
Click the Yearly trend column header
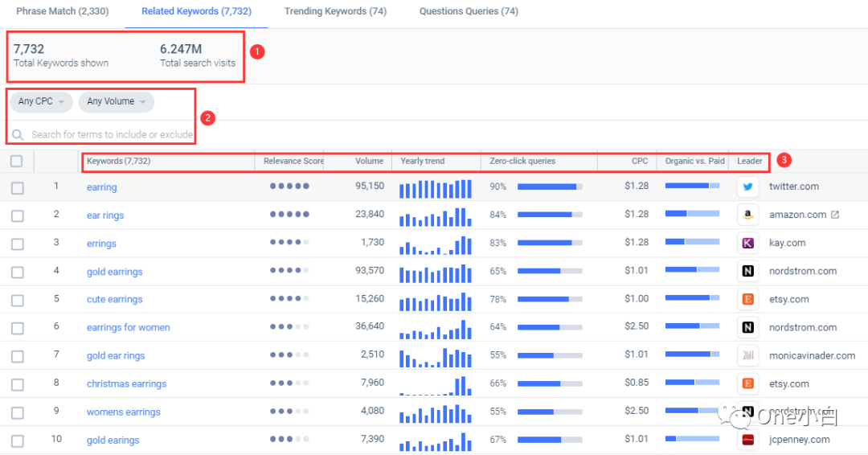click(x=423, y=161)
